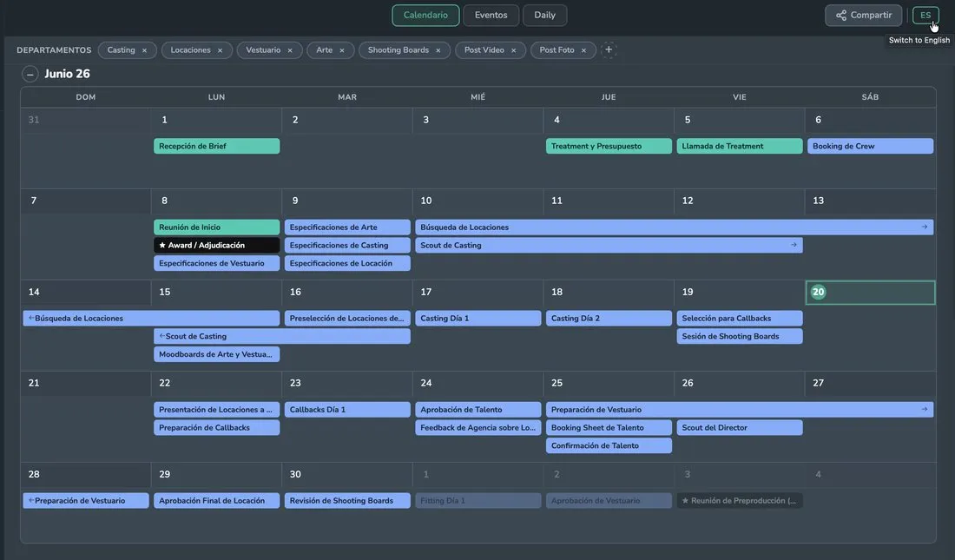Open Preparación de Vestuario bar starting June 25

click(740, 410)
